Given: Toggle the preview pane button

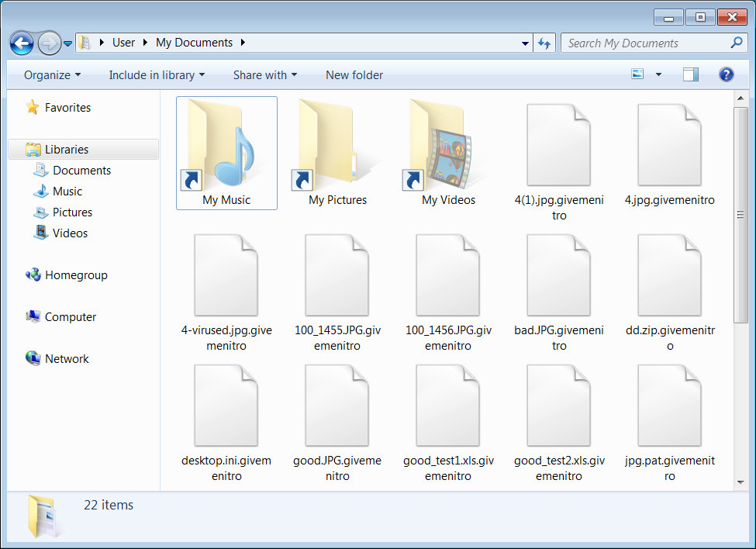Looking at the screenshot, I should point(690,74).
